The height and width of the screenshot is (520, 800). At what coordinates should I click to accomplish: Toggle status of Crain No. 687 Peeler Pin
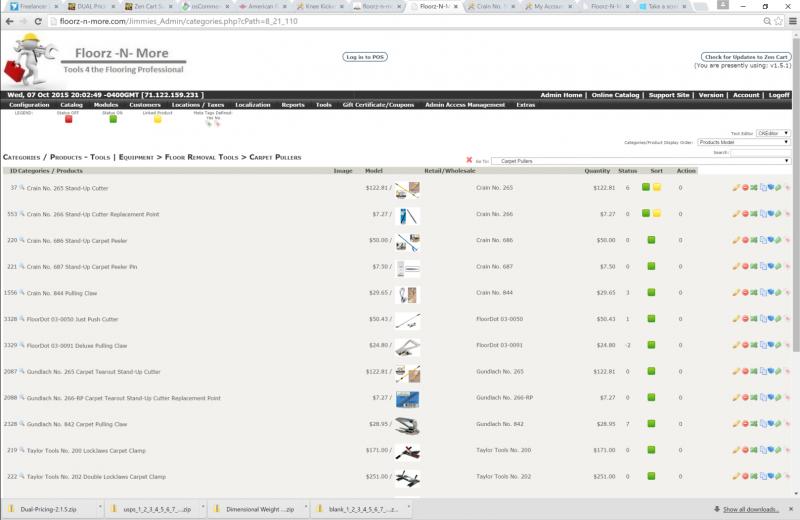pos(652,266)
